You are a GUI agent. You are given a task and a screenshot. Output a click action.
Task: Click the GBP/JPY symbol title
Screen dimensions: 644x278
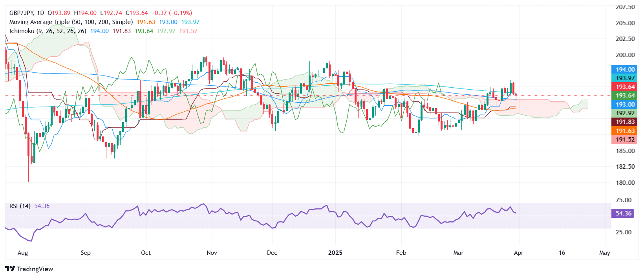coord(21,13)
